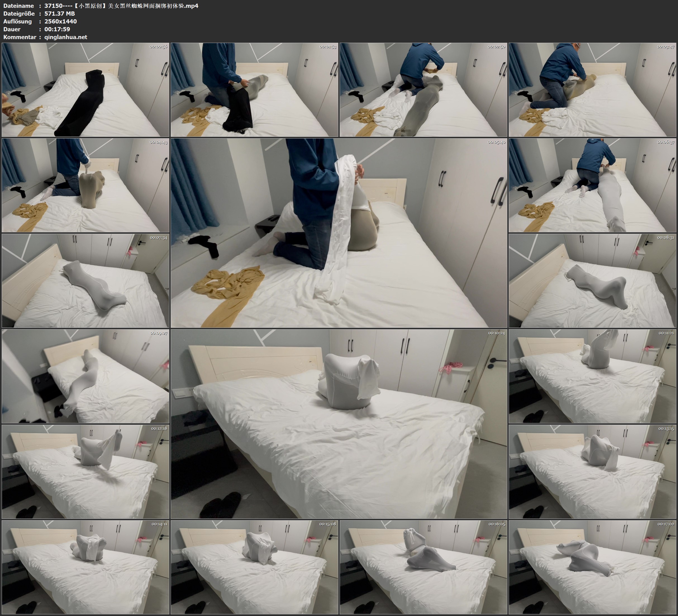
Task: Select the large frame stamped 00:05:40
Action: 339,233
